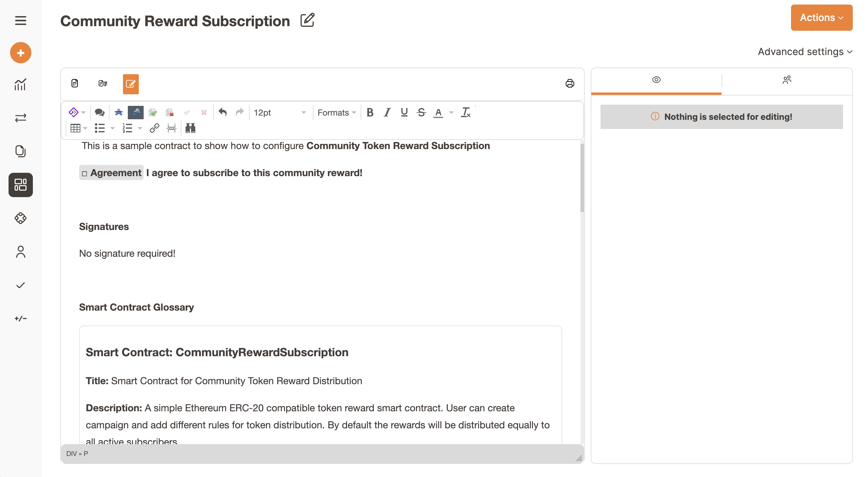Undo the last edit
The height and width of the screenshot is (477, 868).
click(222, 112)
